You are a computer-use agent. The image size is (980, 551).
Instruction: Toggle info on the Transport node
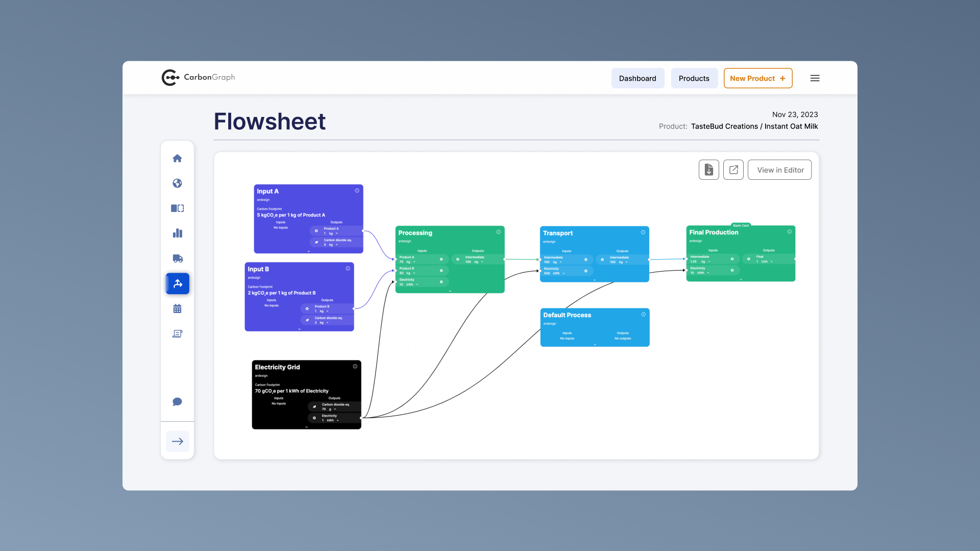[x=643, y=232]
